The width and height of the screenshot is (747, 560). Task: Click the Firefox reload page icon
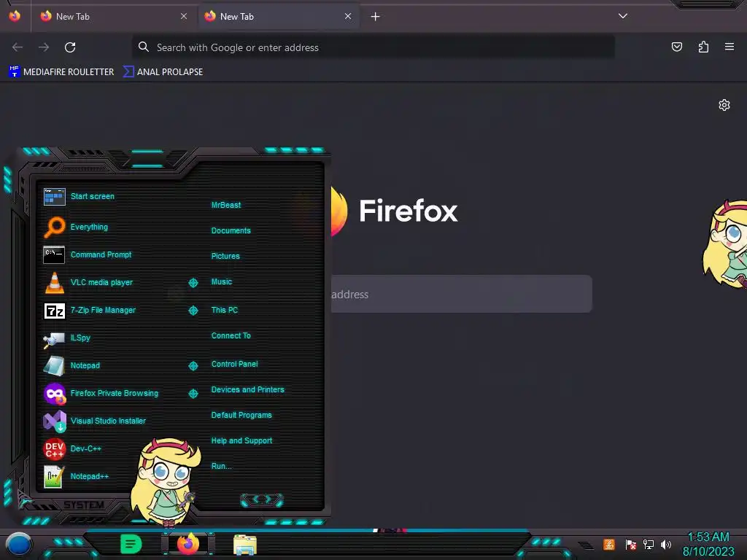pos(70,47)
